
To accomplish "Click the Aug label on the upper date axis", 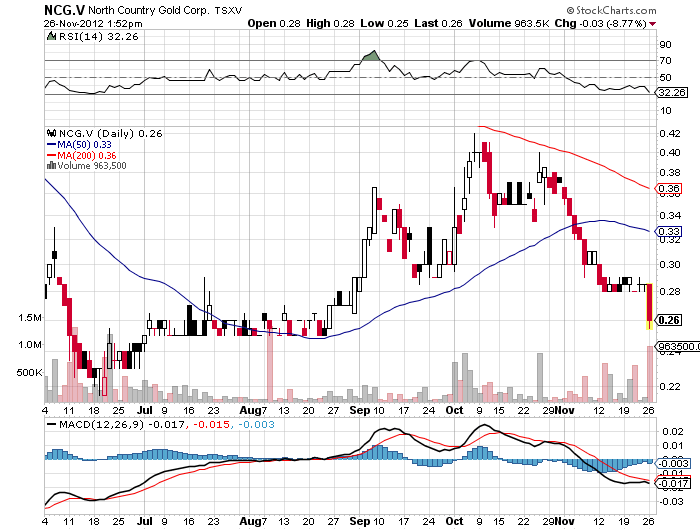I will point(250,410).
